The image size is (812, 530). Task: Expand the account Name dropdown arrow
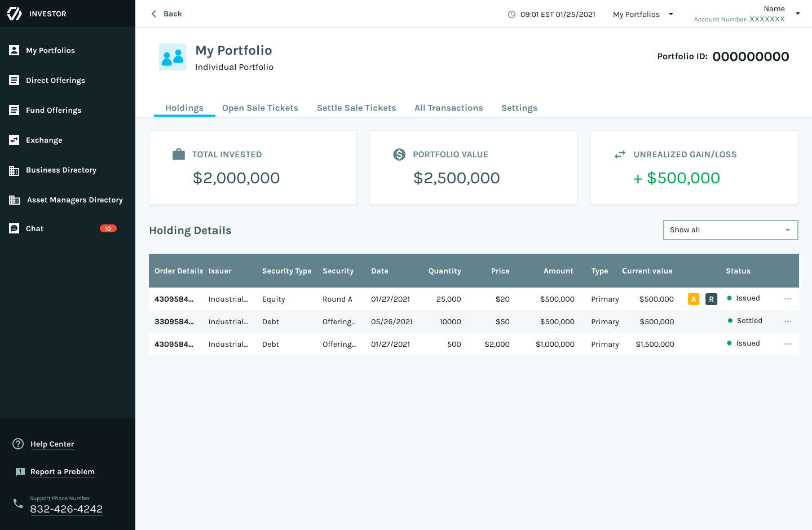click(x=798, y=14)
